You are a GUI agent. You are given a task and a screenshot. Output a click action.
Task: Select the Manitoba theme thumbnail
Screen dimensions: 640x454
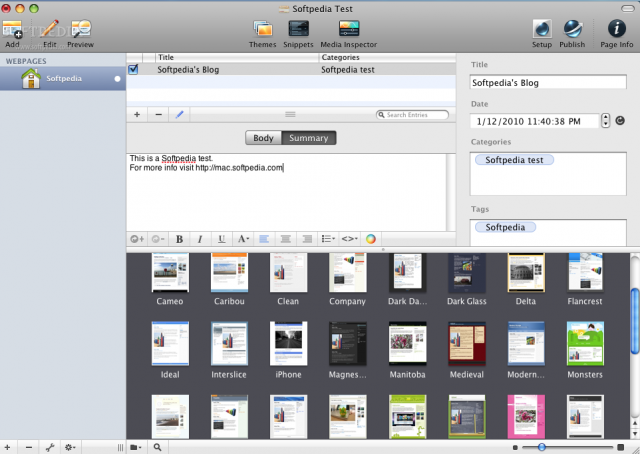point(407,343)
